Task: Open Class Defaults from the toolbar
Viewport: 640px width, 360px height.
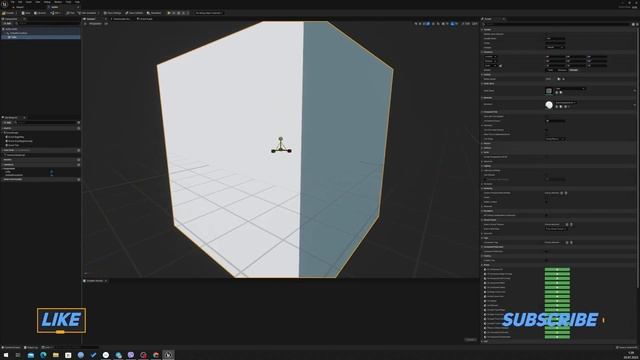Action: pyautogui.click(x=134, y=13)
